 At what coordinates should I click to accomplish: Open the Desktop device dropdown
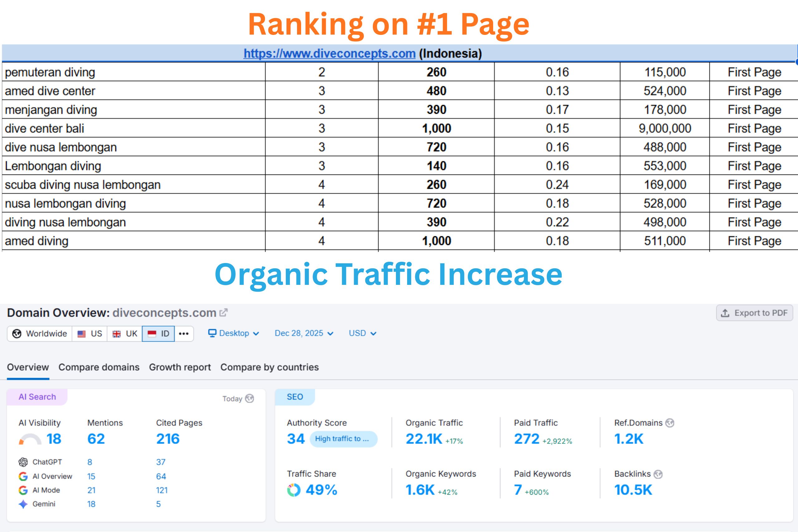click(233, 333)
